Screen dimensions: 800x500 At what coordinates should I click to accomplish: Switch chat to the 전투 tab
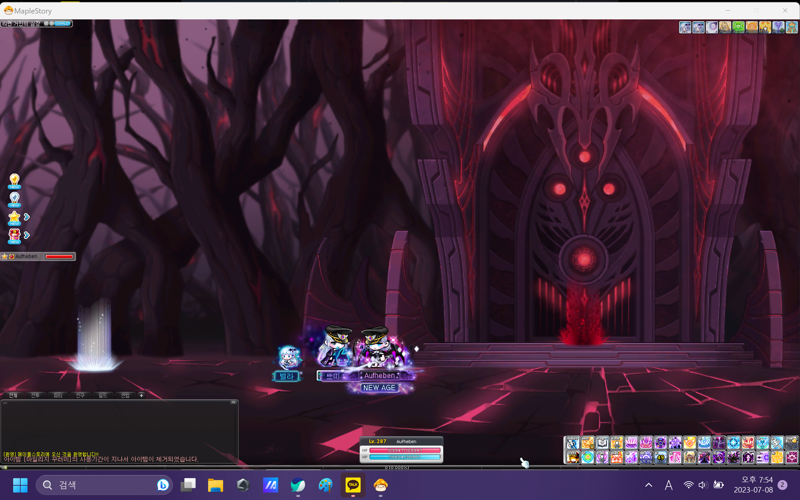pyautogui.click(x=35, y=395)
